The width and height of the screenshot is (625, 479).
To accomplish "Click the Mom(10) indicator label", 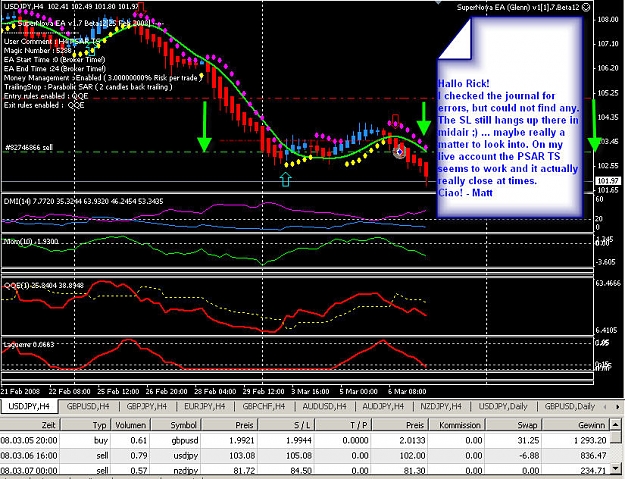I will [x=31, y=241].
